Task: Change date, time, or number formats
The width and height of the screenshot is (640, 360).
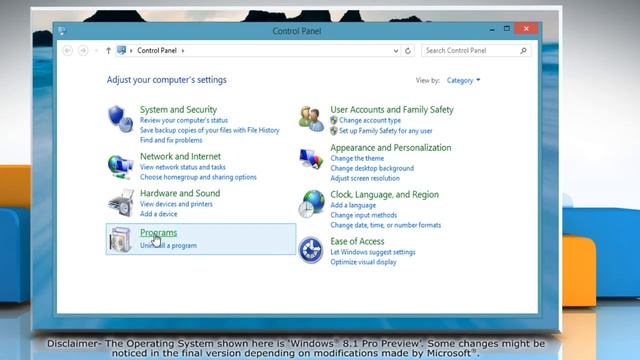Action: (386, 225)
